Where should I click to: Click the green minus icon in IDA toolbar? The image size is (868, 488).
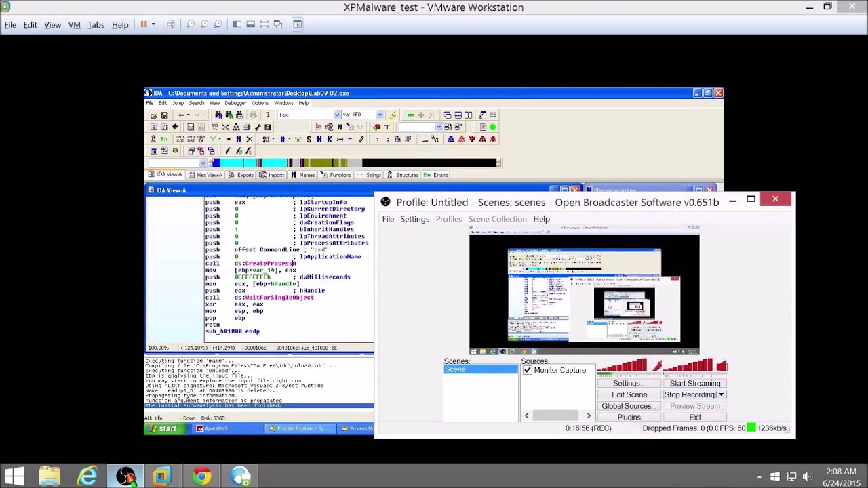click(x=410, y=115)
